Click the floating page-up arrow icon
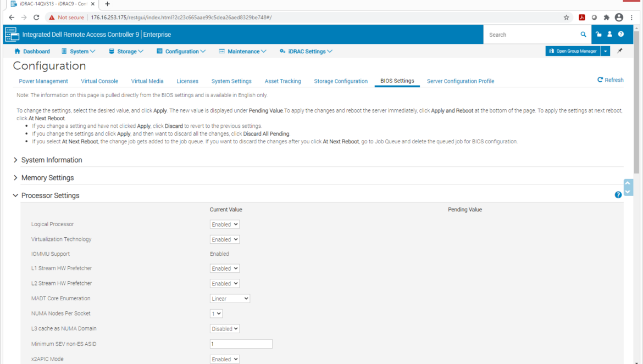 (628, 183)
